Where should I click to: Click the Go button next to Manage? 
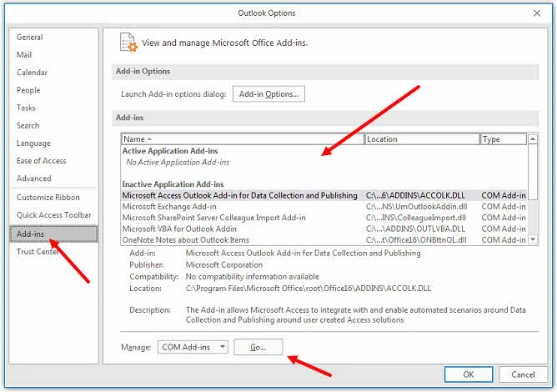click(258, 347)
